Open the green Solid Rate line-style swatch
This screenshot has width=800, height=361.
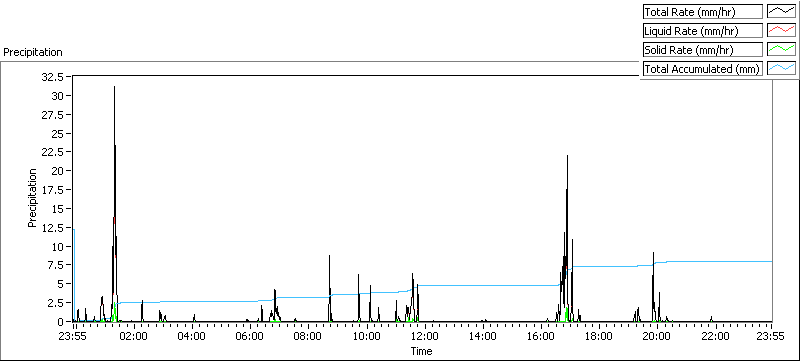[x=781, y=49]
